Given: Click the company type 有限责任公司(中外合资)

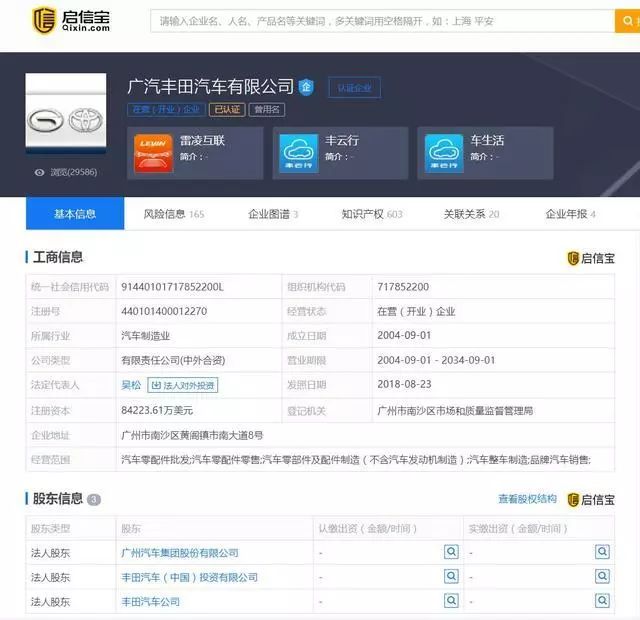Looking at the screenshot, I should (173, 360).
